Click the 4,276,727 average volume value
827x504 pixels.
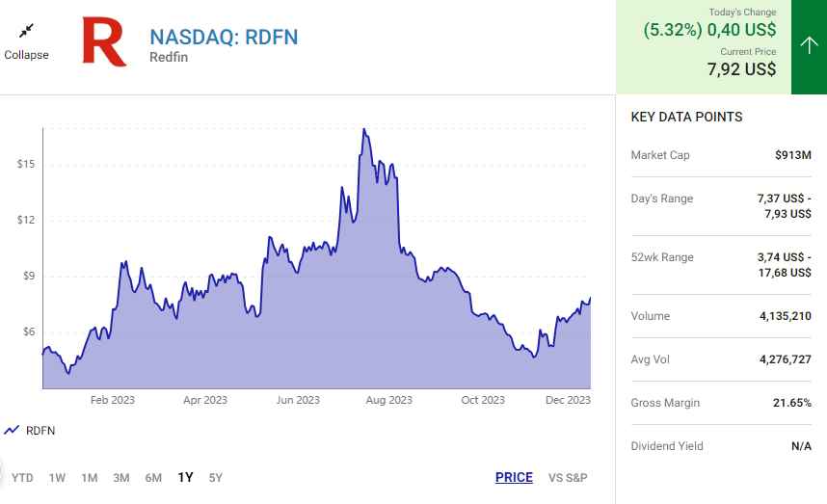click(x=786, y=359)
